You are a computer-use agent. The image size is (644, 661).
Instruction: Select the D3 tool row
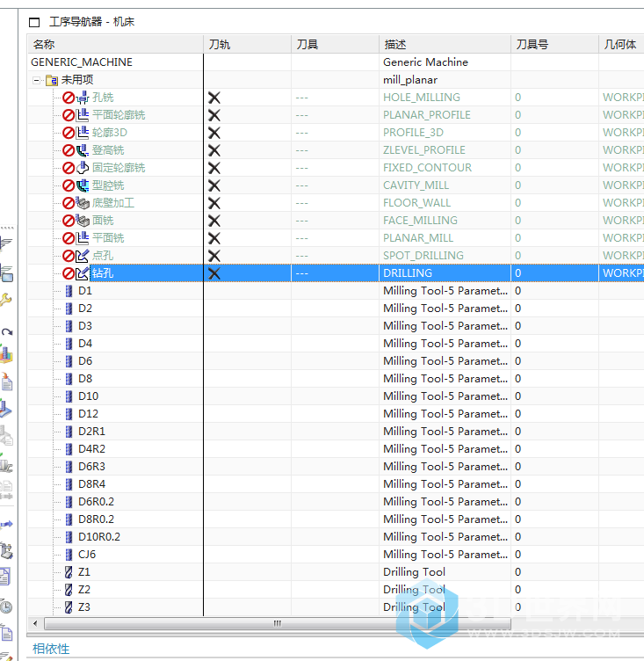[x=336, y=326]
